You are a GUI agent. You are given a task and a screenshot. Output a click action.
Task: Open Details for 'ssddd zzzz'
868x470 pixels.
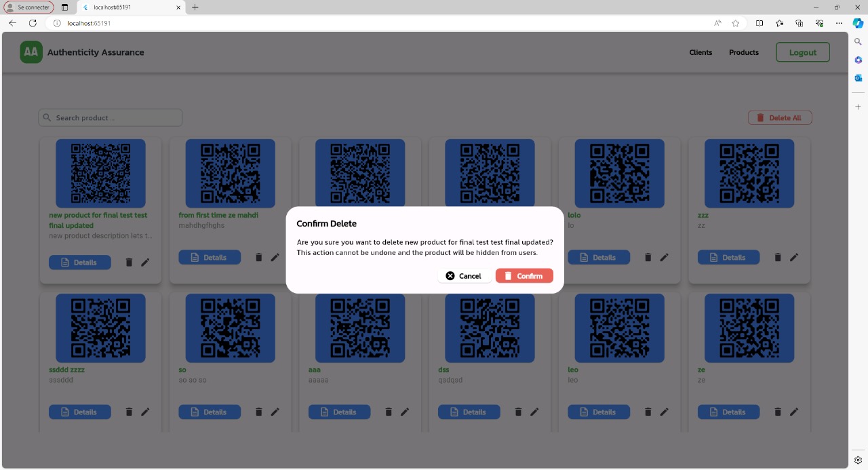pyautogui.click(x=80, y=412)
